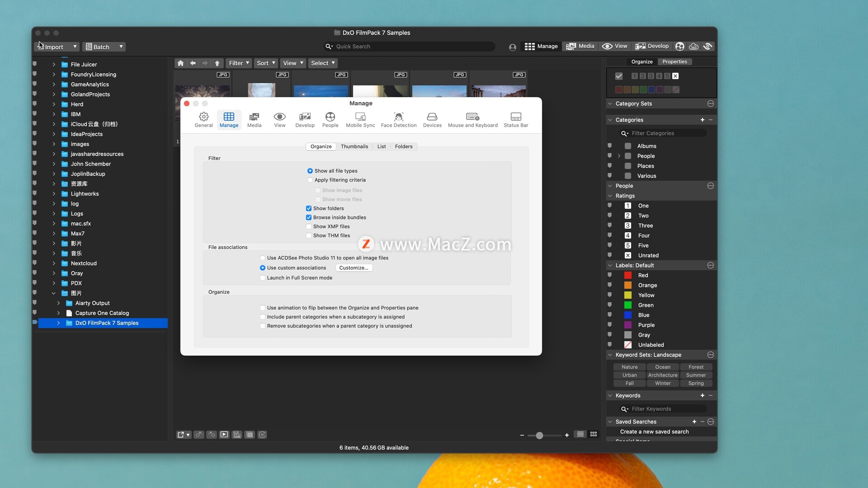Open People preferences in dialog toolbar
This screenshot has height=488, width=868.
point(330,120)
